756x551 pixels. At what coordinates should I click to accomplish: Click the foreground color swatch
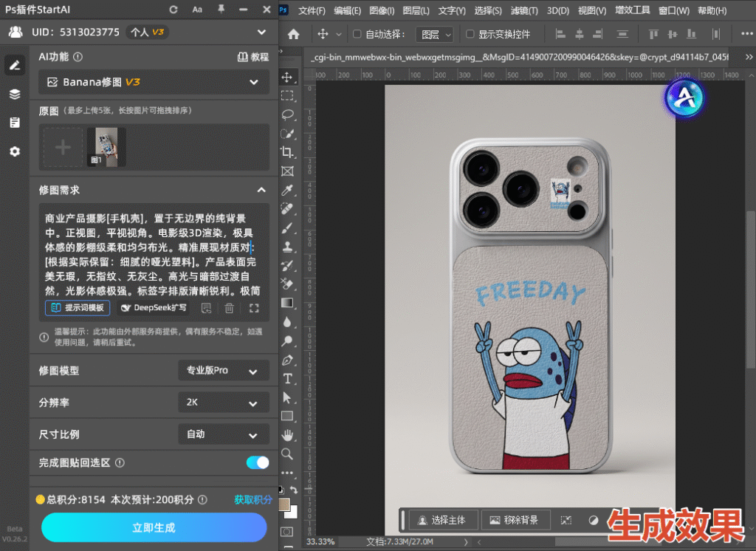284,504
